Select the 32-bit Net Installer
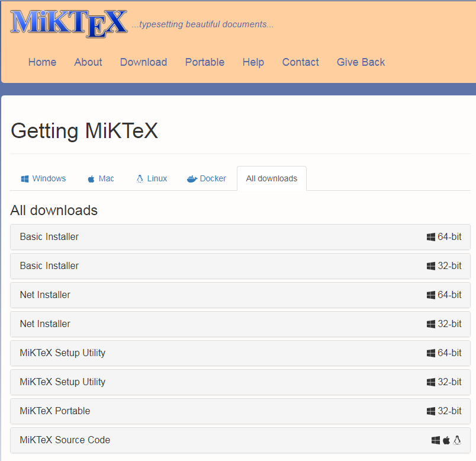Screen dimensions: 476x461 tap(238, 324)
